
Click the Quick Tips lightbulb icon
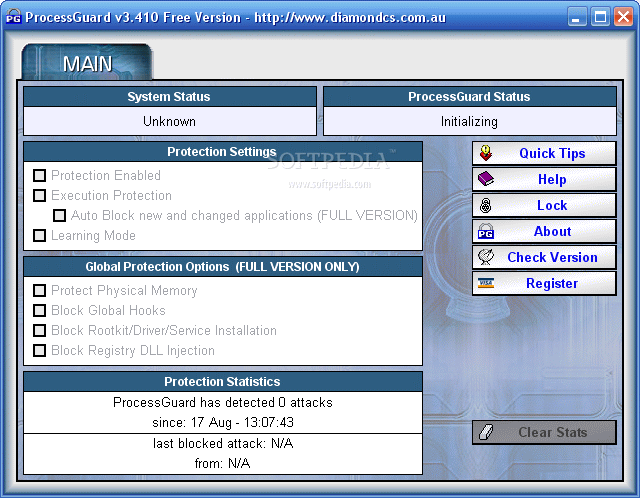pyautogui.click(x=486, y=153)
